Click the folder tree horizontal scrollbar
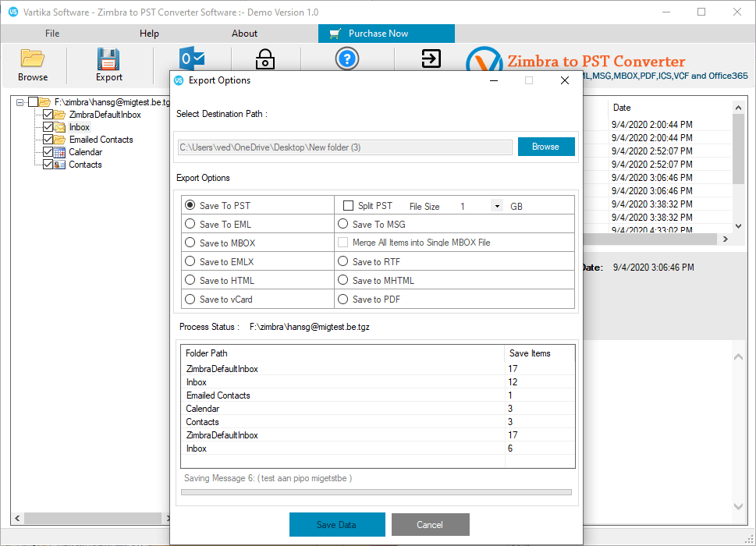Viewport: 756px width, 546px height. 93,518
